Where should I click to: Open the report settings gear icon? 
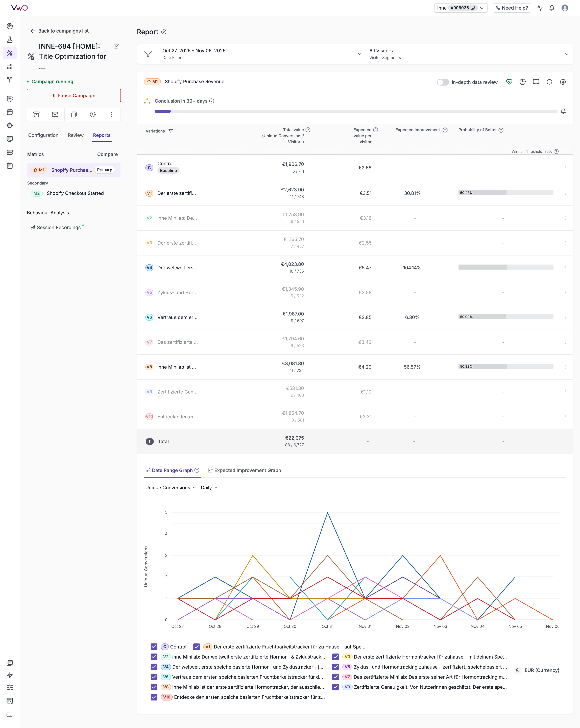[563, 82]
